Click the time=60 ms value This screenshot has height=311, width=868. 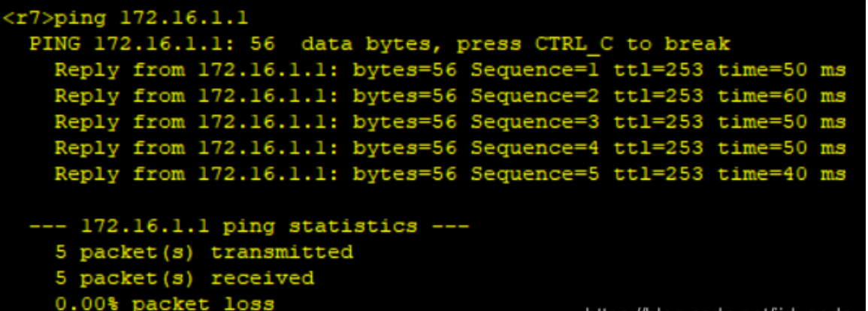[x=782, y=96]
